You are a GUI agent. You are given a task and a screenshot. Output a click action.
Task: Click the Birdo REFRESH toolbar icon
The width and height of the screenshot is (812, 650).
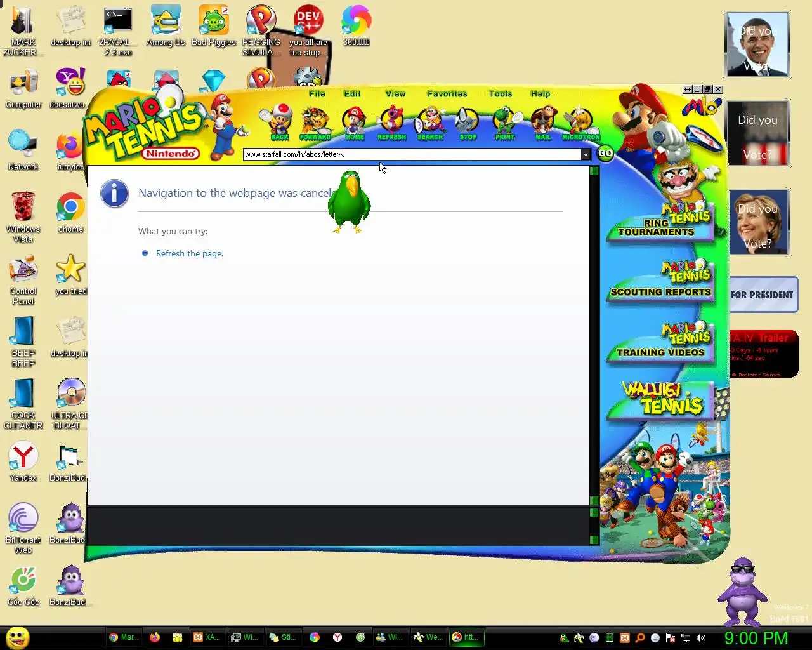[391, 123]
